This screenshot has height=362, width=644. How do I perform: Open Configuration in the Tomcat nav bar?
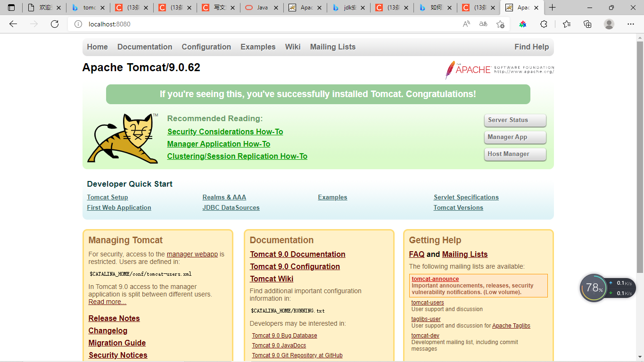(206, 47)
